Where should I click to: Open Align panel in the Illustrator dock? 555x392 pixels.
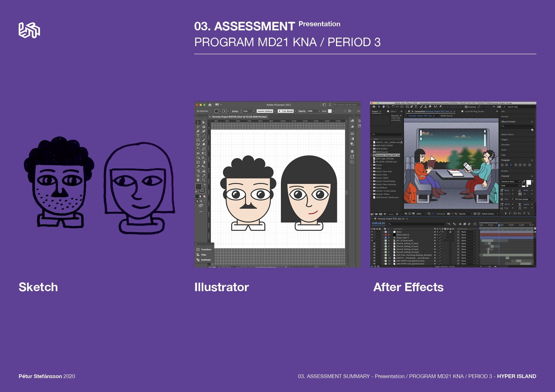coord(202,254)
